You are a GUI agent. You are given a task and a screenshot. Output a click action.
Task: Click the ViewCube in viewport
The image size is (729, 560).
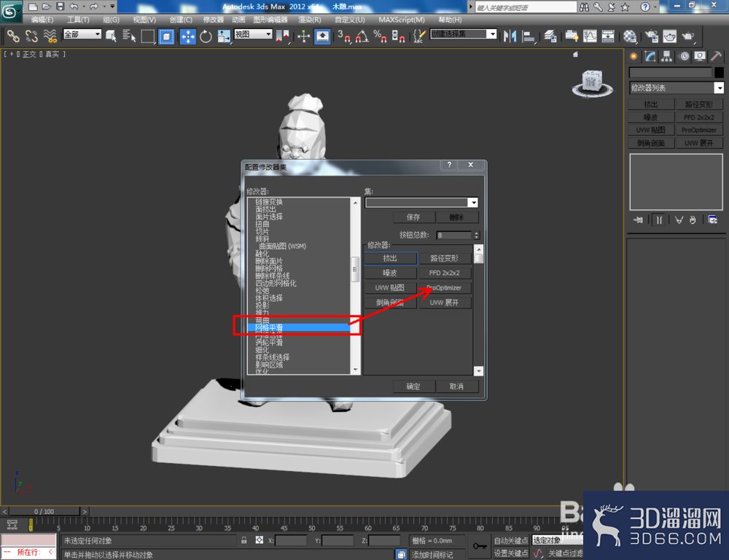(x=592, y=83)
